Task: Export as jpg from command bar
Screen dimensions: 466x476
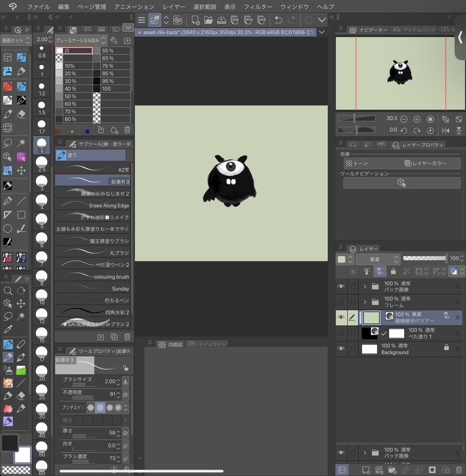Action: point(235,20)
